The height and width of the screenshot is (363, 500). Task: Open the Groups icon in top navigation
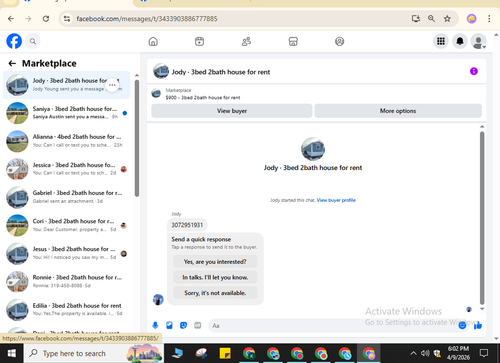pos(339,41)
